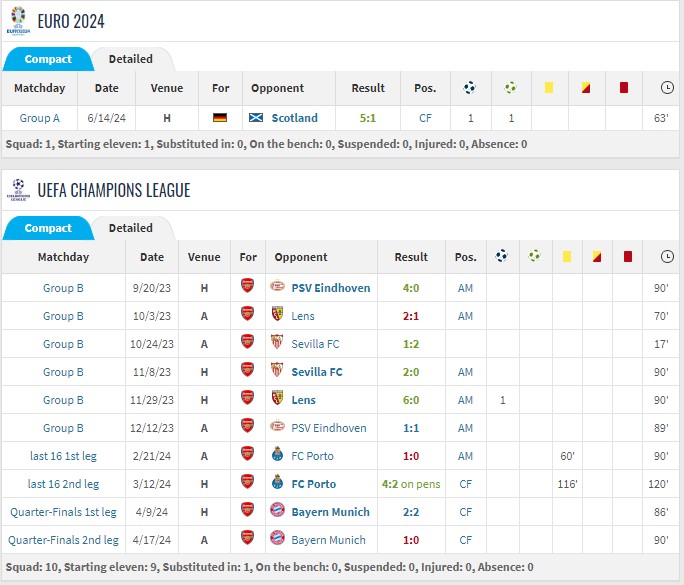Click minutes clock icon in EURO 2024 header
This screenshot has width=684, height=585.
tap(667, 88)
